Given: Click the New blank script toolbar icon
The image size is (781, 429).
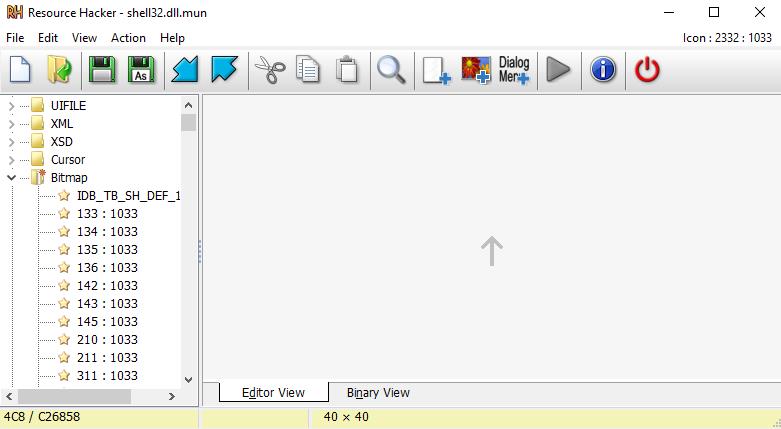Looking at the screenshot, I should tap(20, 70).
